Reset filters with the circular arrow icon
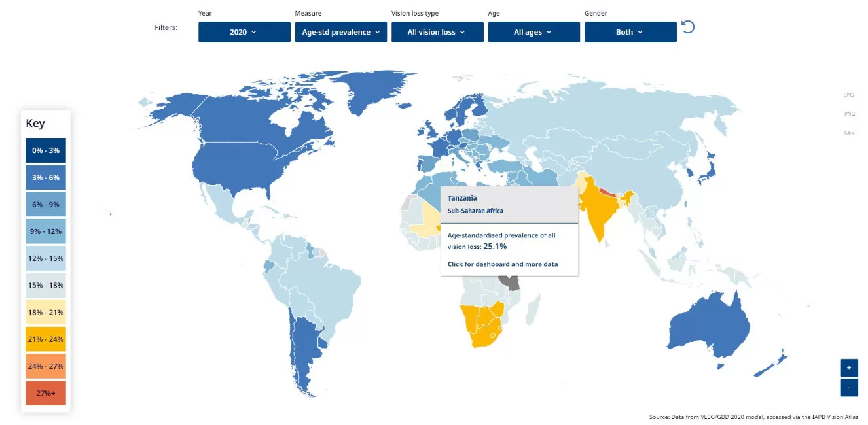 point(687,27)
